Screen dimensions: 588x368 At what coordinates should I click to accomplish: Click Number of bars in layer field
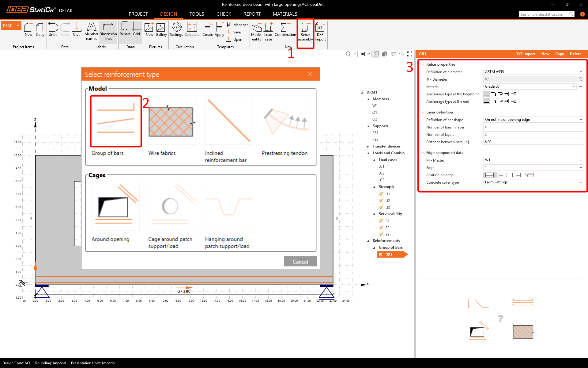(x=533, y=127)
